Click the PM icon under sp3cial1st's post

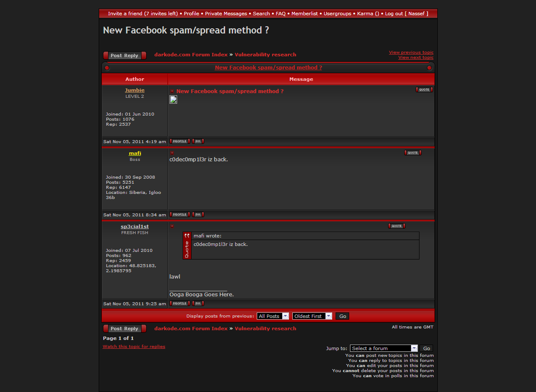198,304
